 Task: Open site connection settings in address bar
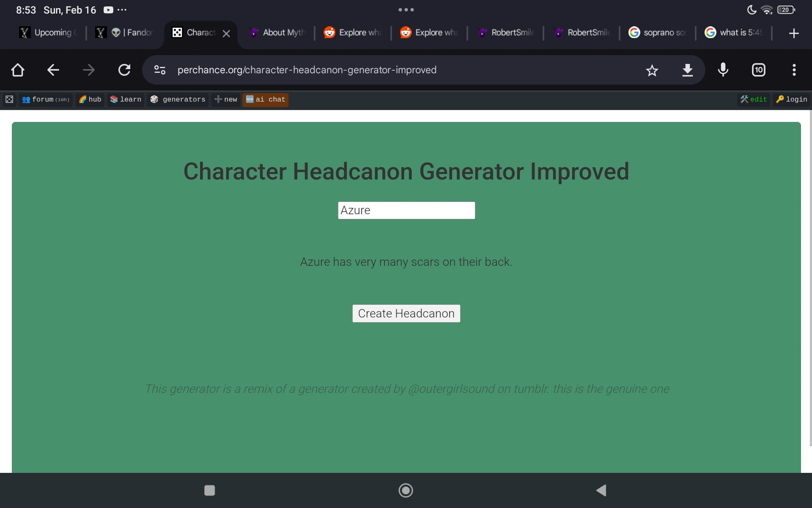pos(159,70)
